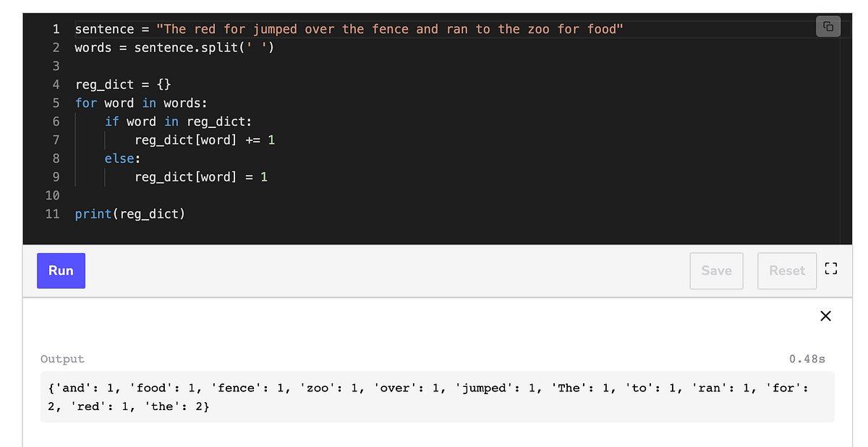Click the if statement on line 6

(x=111, y=121)
